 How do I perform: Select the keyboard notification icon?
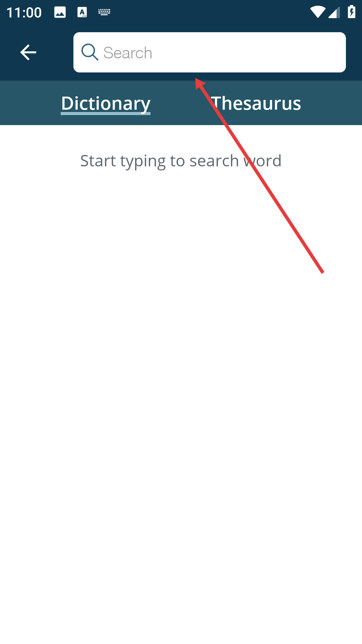(104, 12)
